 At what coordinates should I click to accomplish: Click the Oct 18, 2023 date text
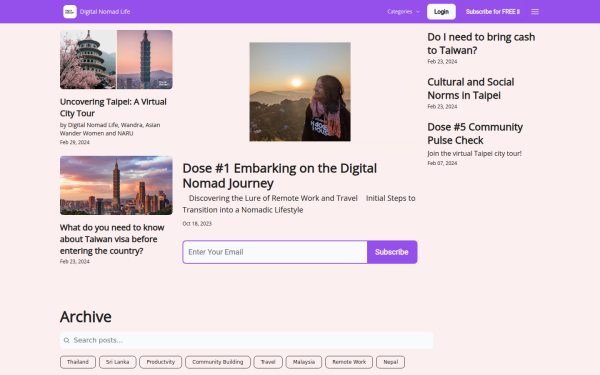(x=197, y=223)
